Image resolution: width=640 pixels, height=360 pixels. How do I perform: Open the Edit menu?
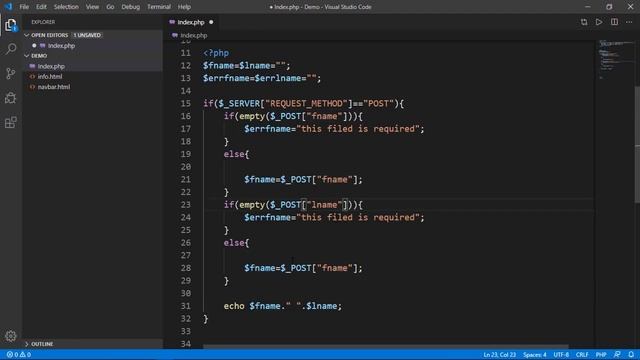[x=41, y=7]
